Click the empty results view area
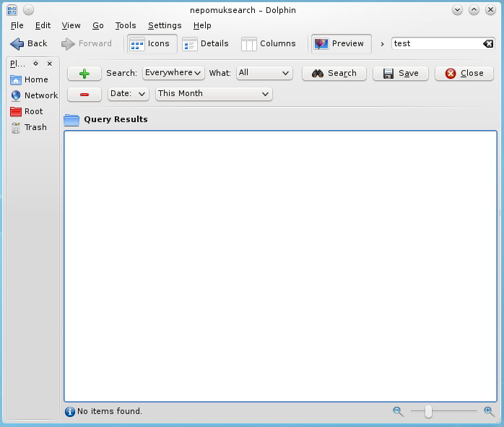504x427 pixels. pyautogui.click(x=280, y=266)
